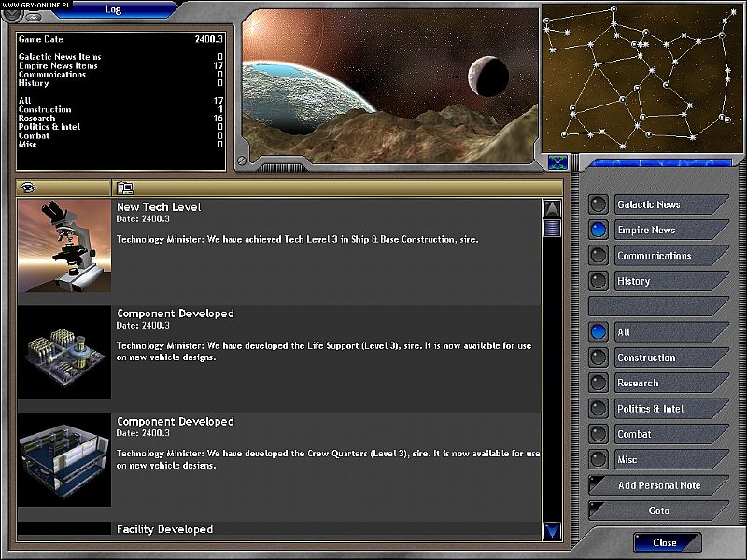Click the blue marker on the log scrollbar
Image resolution: width=747 pixels, height=560 pixels.
tap(550, 229)
